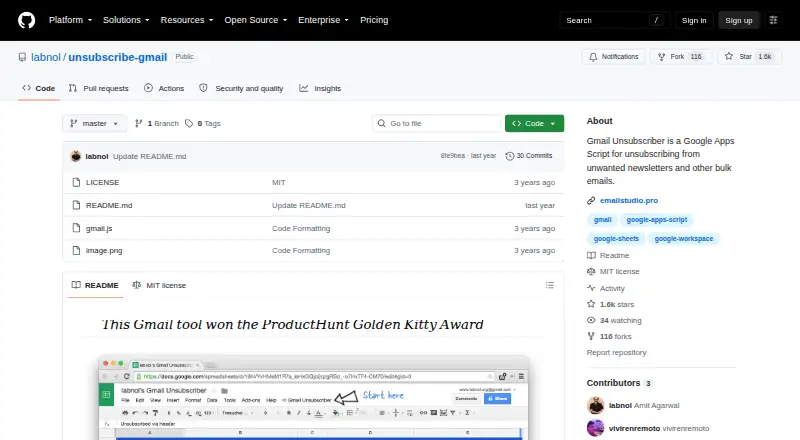Screen dimensions: 800x440
Task: Open the Platform menu
Action: [70, 20]
